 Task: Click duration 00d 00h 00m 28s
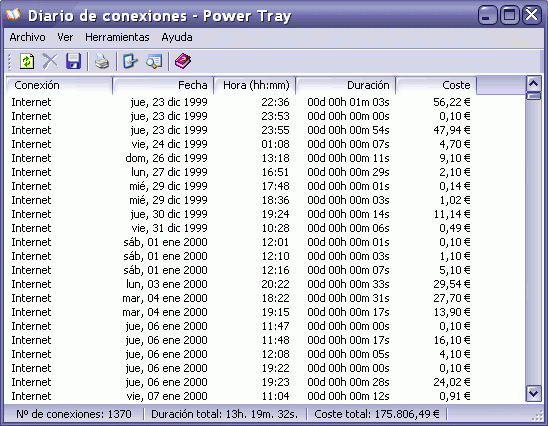[x=348, y=382]
